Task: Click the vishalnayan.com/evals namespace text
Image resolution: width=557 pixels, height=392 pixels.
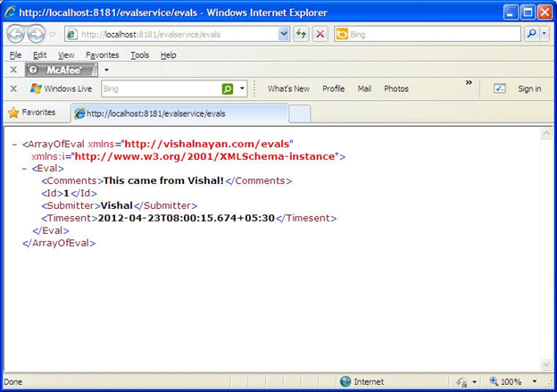Action: pyautogui.click(x=207, y=144)
